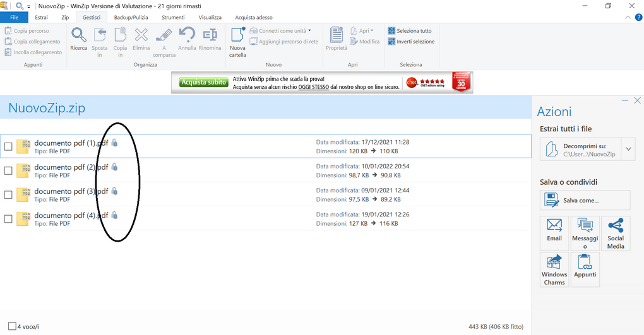
Task: Open the Ricerca search tool
Action: coord(78,39)
